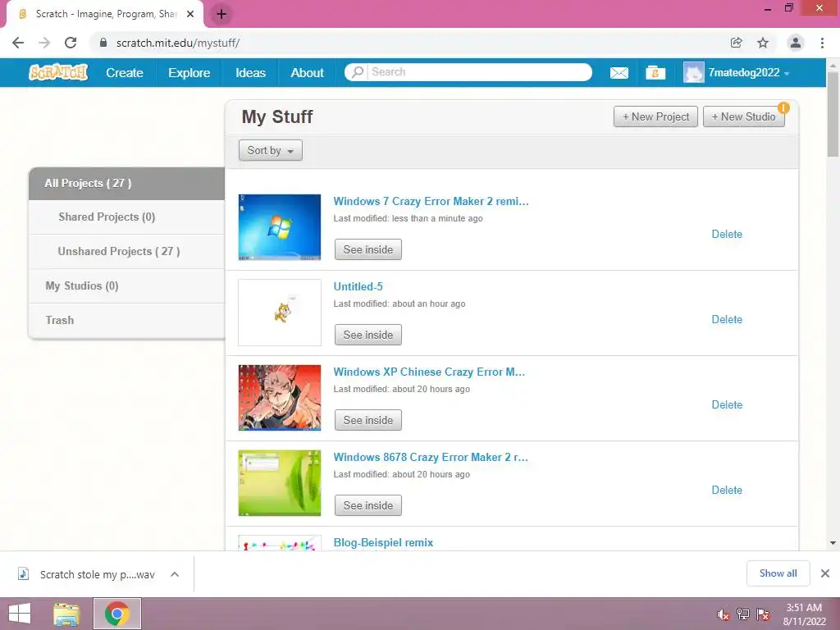The height and width of the screenshot is (630, 840).
Task: Open the About menu item
Action: click(x=308, y=72)
